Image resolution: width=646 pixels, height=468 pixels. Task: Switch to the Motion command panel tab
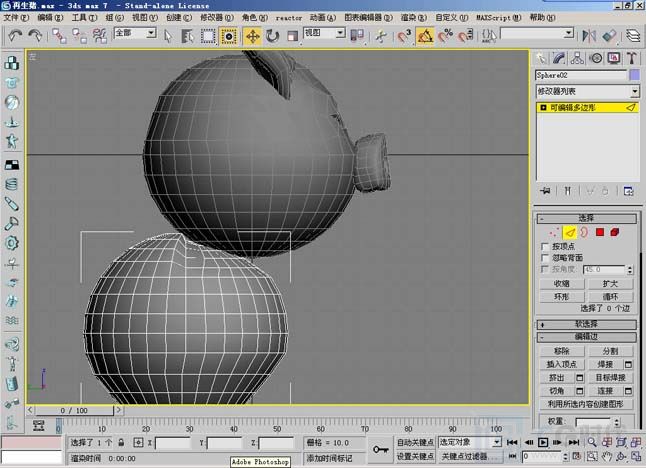pyautogui.click(x=596, y=58)
